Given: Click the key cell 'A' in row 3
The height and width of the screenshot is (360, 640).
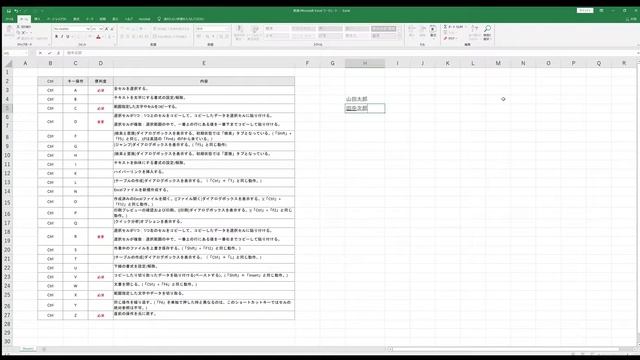Looking at the screenshot, I should coord(76,90).
